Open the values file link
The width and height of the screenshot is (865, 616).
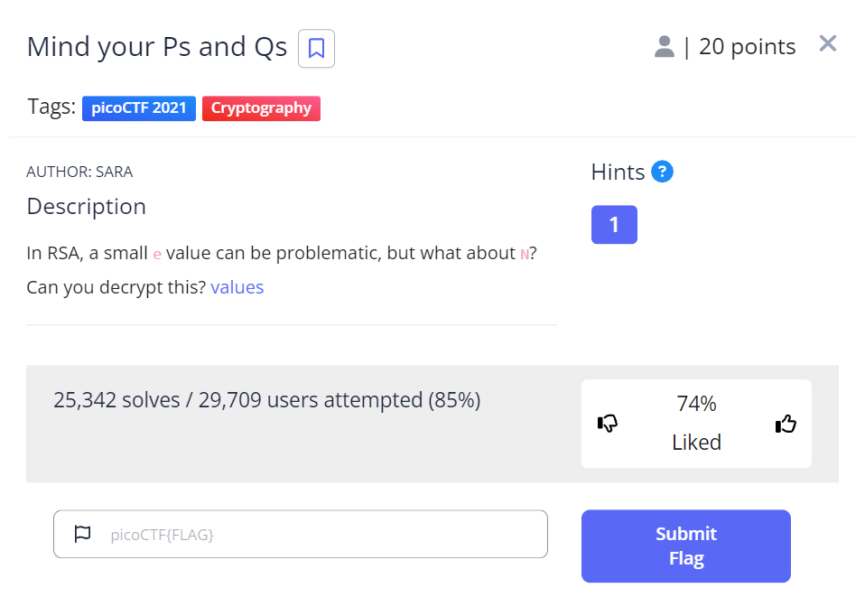click(237, 288)
